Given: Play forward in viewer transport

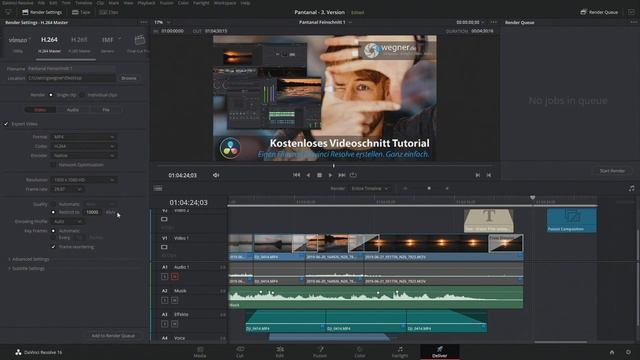Looking at the screenshot, I should (330, 175).
